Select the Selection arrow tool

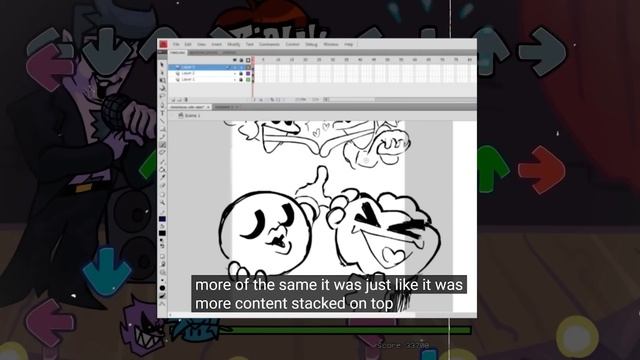coord(162,64)
